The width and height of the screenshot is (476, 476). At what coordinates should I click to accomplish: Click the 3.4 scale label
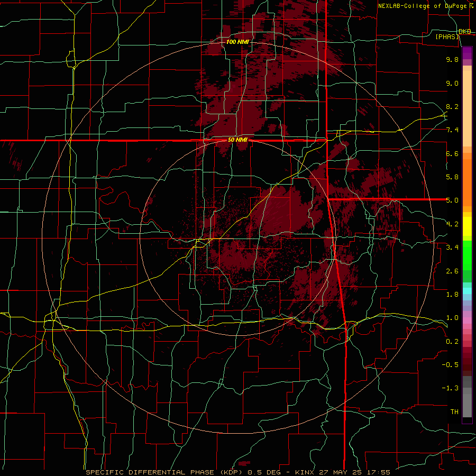452,248
